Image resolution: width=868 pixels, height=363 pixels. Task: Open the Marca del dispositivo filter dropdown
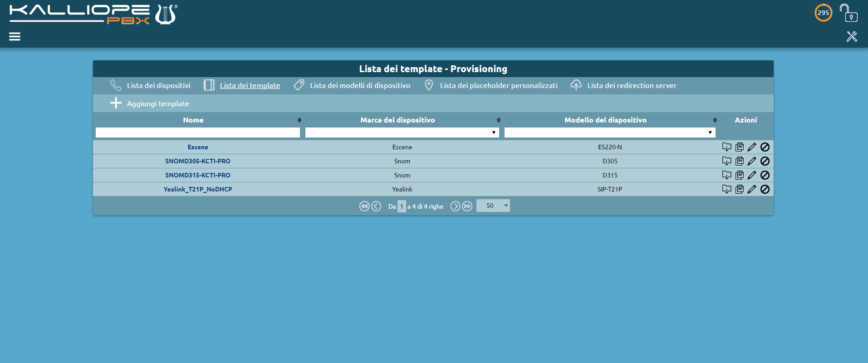(x=402, y=132)
